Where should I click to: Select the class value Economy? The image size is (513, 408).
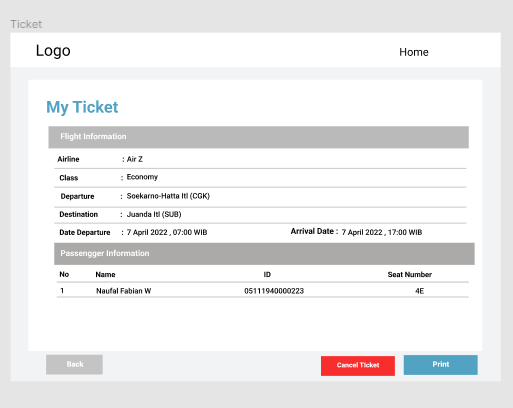tap(142, 177)
